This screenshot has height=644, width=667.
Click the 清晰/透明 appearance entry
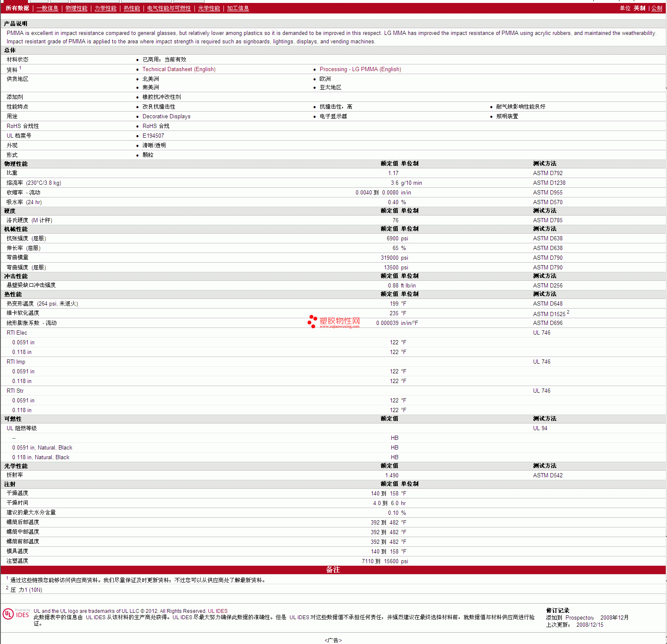(154, 146)
